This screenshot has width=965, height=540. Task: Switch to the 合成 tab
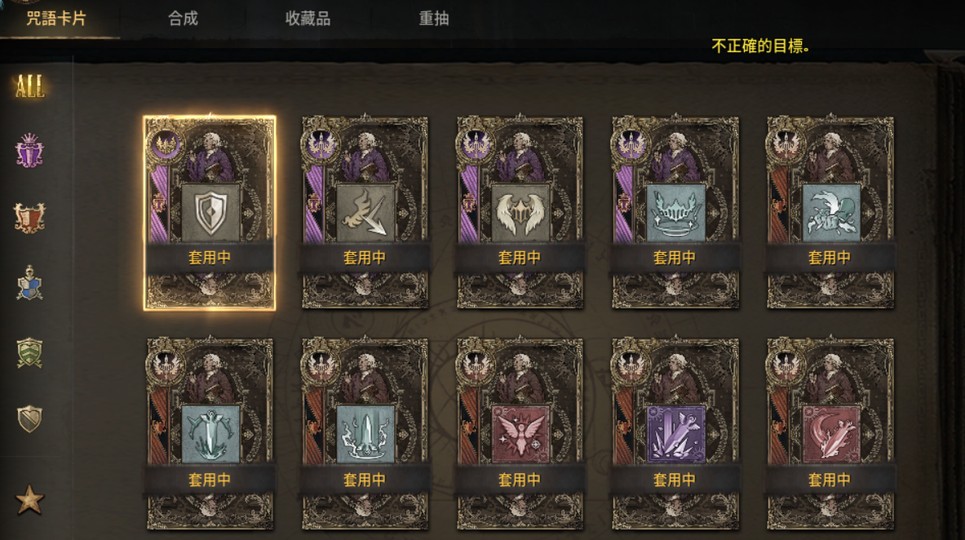pyautogui.click(x=183, y=18)
